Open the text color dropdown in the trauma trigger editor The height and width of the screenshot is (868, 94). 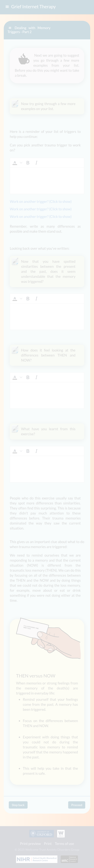(x=21, y=163)
